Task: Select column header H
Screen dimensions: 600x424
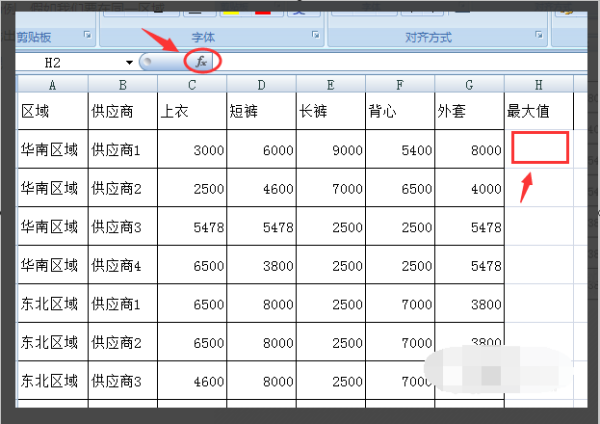Action: [538, 84]
